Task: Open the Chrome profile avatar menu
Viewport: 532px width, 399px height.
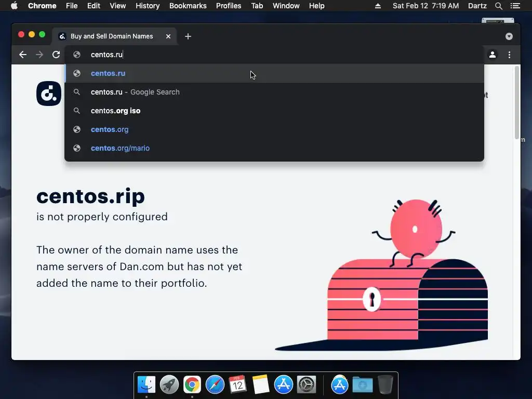Action: (x=493, y=55)
